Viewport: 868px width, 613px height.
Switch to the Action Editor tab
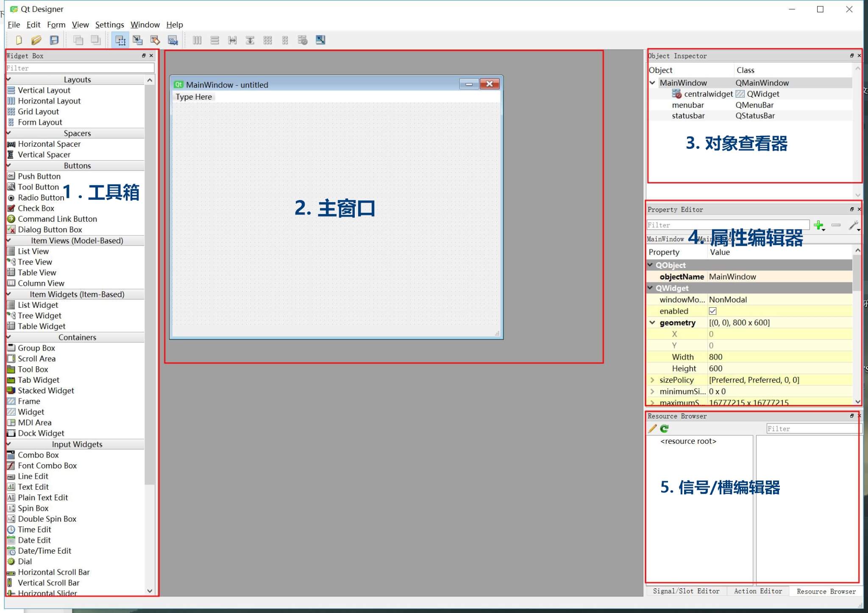(x=758, y=591)
